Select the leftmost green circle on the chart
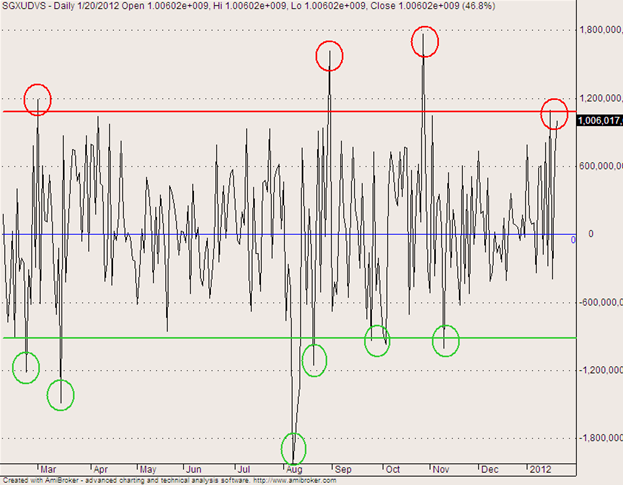626x486 pixels. pos(25,366)
